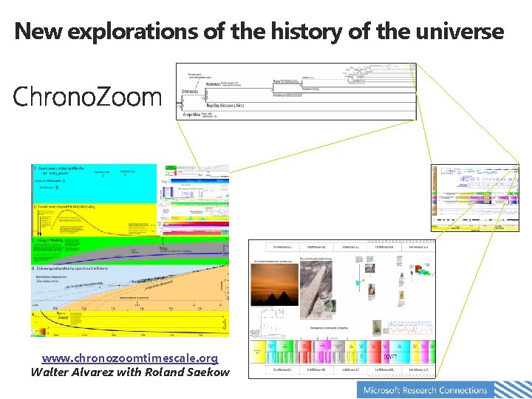
Task: Click the Amphibia branch label
Action: tap(191, 115)
